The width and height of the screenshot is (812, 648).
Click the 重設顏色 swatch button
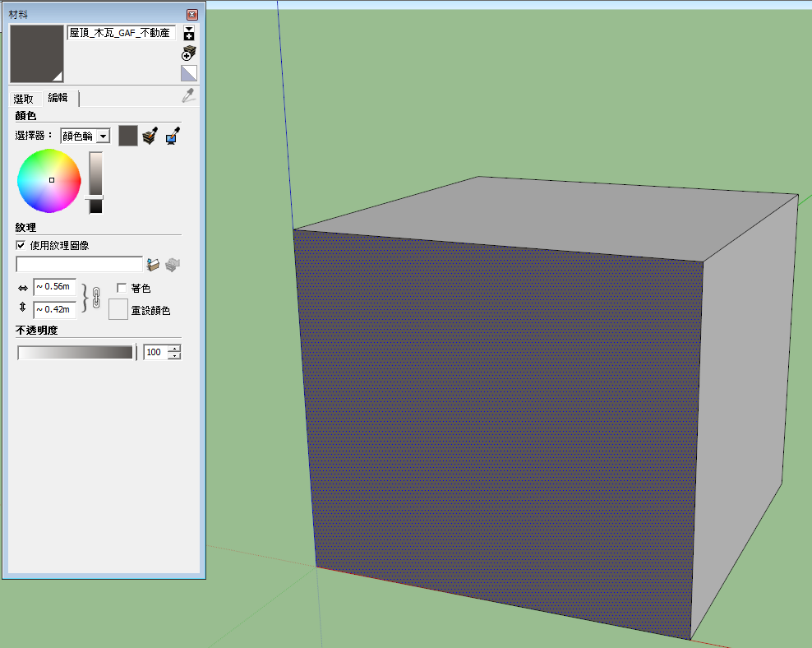[x=118, y=310]
